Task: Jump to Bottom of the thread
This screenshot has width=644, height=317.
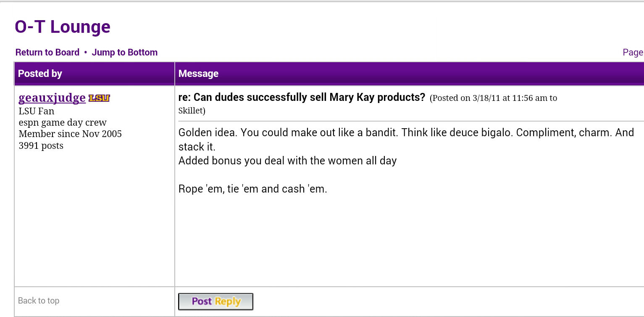Action: coord(125,53)
